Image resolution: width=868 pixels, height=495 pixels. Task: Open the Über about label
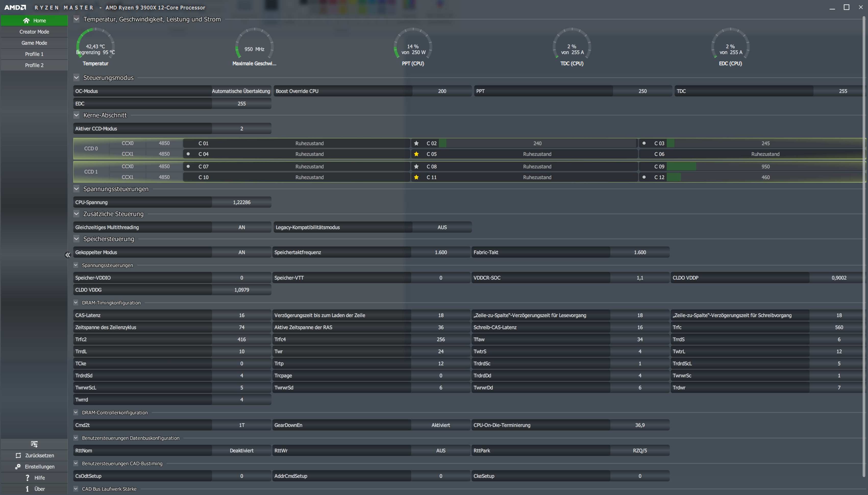[40, 489]
